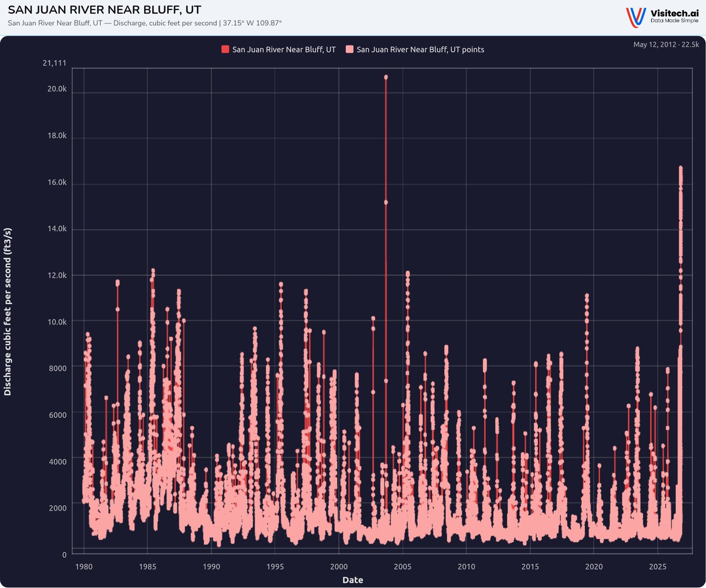This screenshot has width=706, height=588.
Task: Click the May 12, 2012 · 22.5k readout
Action: (x=666, y=45)
